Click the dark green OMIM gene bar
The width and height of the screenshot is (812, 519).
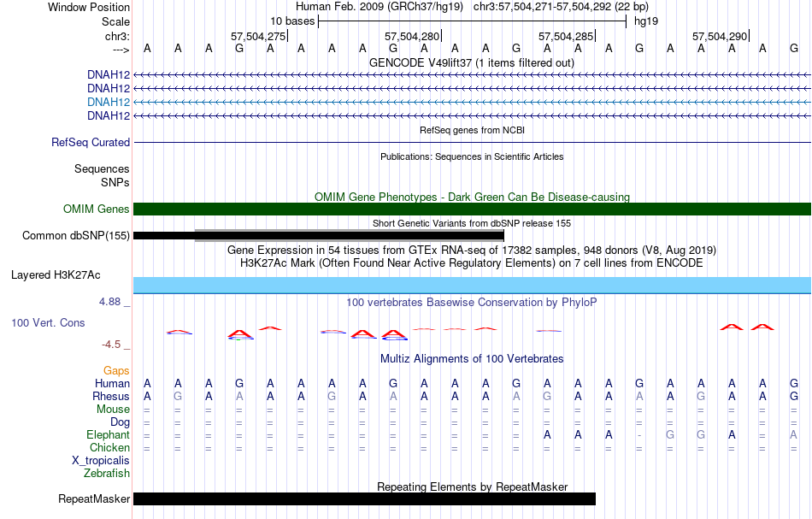[472, 209]
